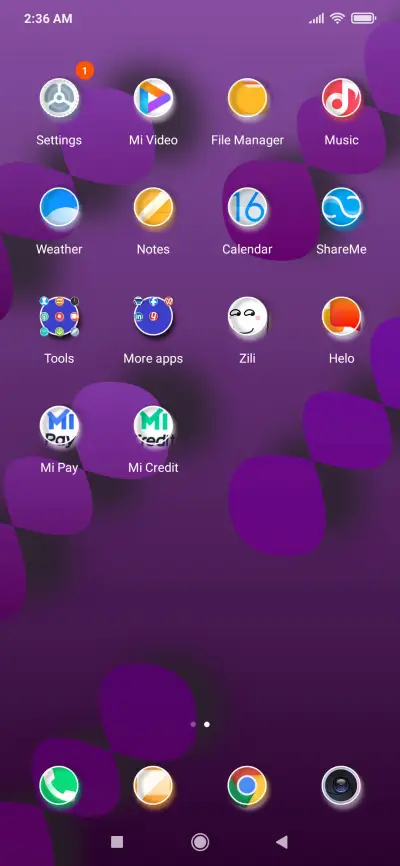Image resolution: width=400 pixels, height=866 pixels.
Task: Tap the "Calendar" label text
Action: tap(247, 250)
